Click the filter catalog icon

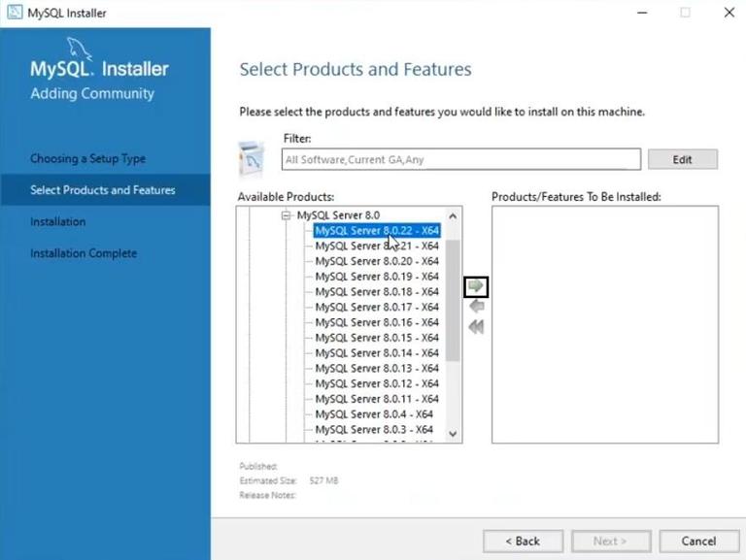pos(252,159)
